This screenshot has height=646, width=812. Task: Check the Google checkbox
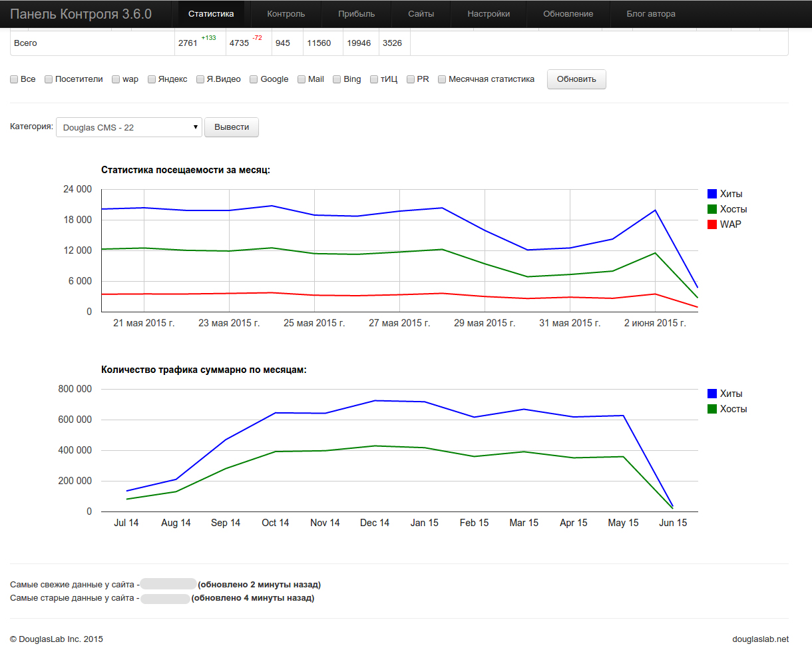(254, 79)
